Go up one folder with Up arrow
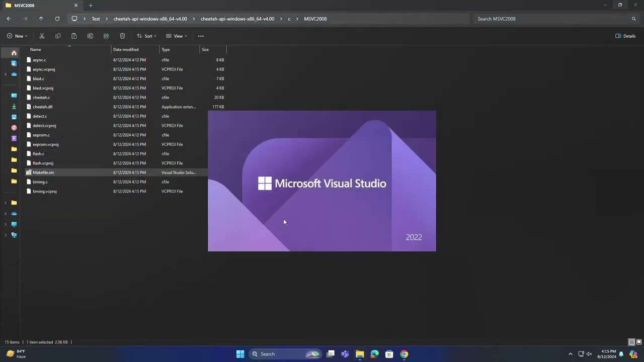This screenshot has height=362, width=644. coord(41,19)
